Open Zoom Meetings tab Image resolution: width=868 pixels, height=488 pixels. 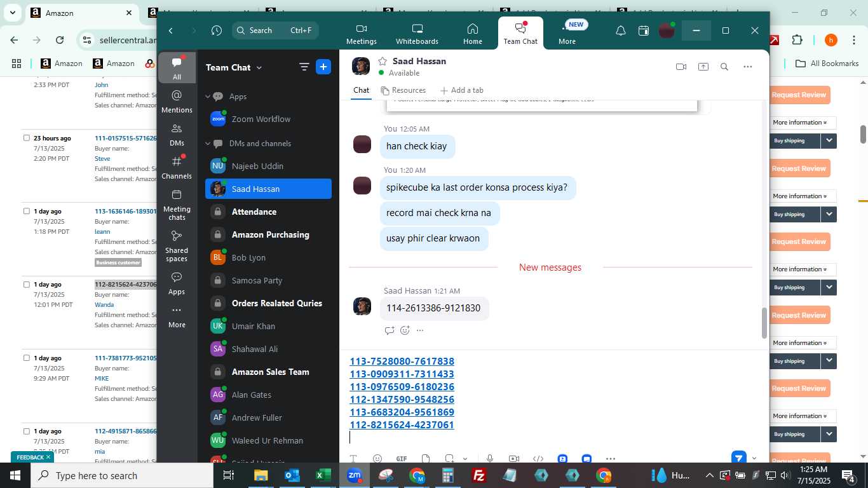point(361,34)
